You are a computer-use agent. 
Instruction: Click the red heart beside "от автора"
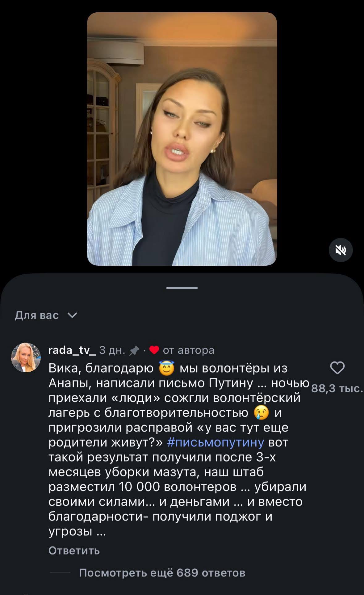click(x=154, y=350)
